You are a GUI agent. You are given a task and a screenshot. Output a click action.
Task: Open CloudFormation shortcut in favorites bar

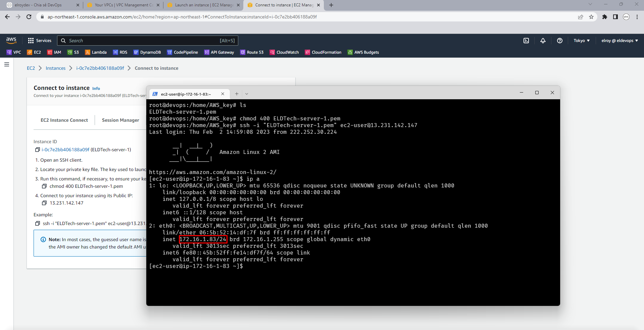point(323,52)
